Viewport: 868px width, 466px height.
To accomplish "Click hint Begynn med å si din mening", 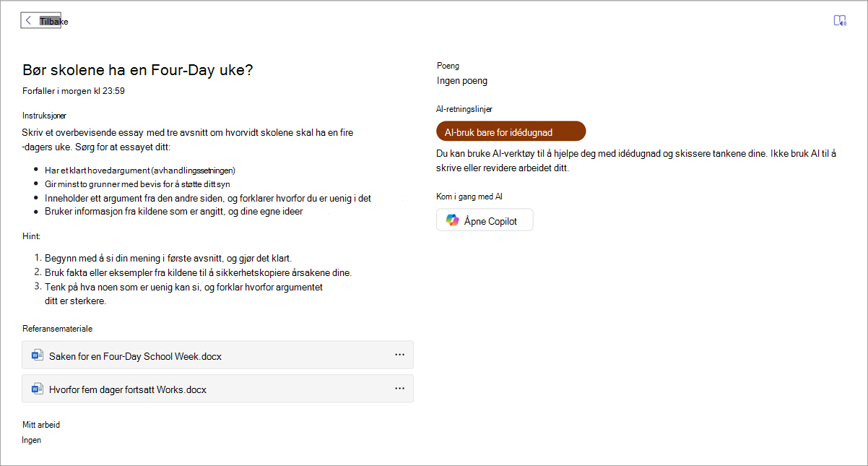I will tap(168, 258).
